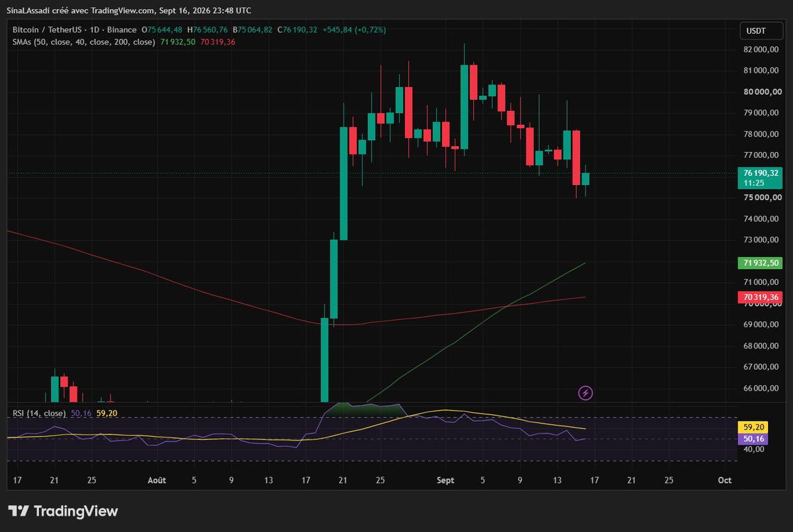
Task: Click the 40,00 RSI scale label
Action: (x=754, y=449)
